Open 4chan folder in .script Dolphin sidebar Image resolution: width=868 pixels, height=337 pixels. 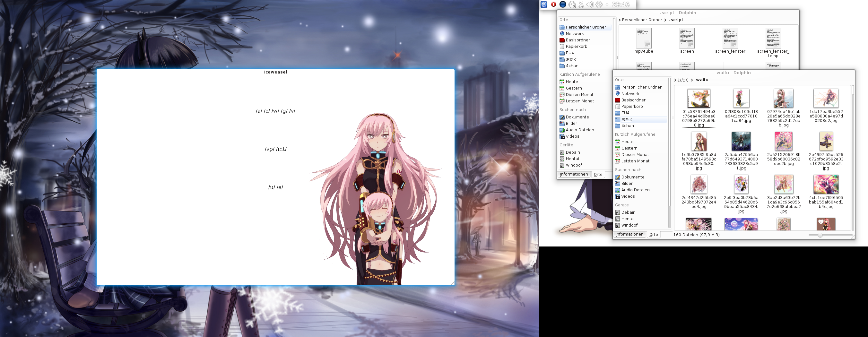(585, 66)
